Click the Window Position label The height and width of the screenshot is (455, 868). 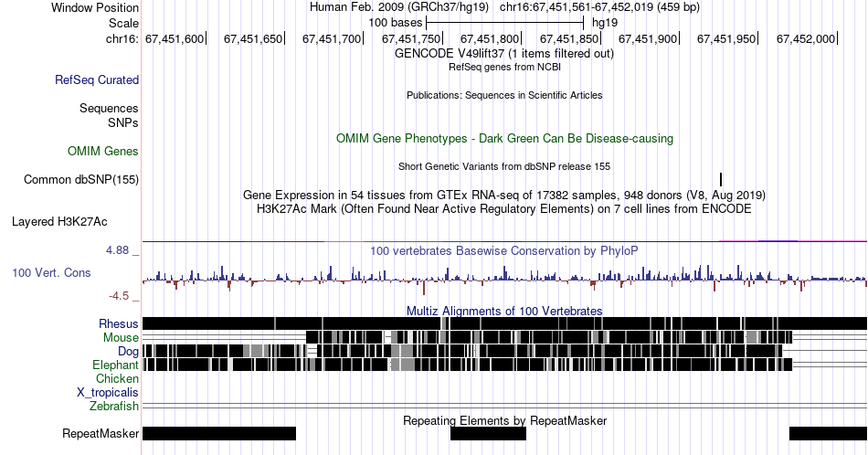95,7
